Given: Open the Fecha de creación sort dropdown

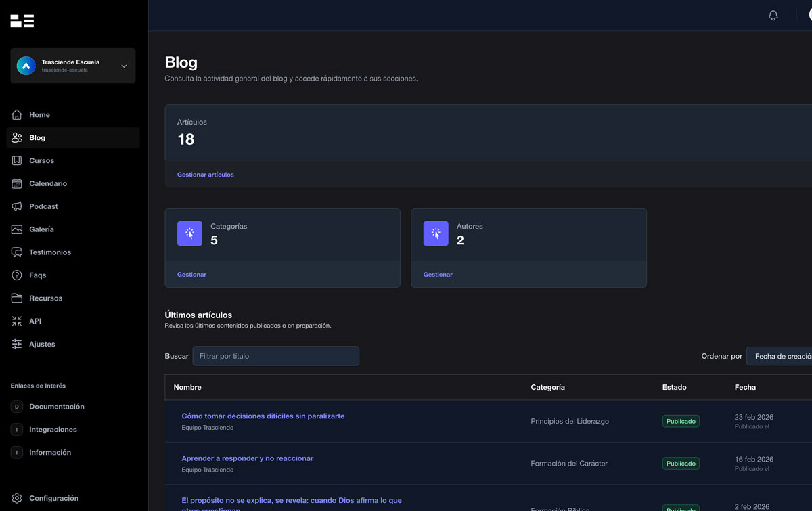Looking at the screenshot, I should [785, 355].
